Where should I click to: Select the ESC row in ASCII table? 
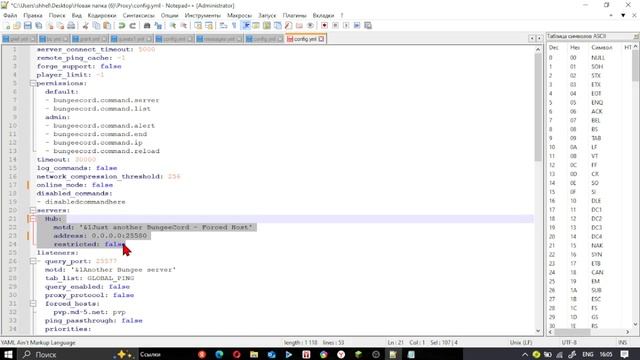point(589,299)
